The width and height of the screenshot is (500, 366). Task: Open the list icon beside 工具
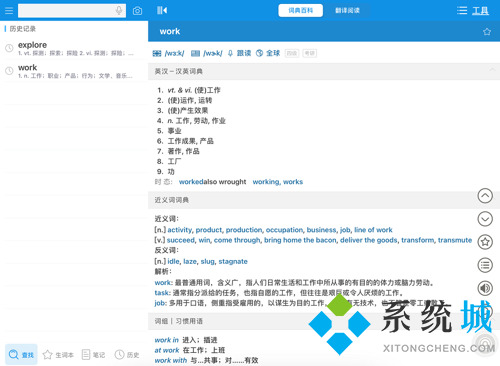point(462,11)
